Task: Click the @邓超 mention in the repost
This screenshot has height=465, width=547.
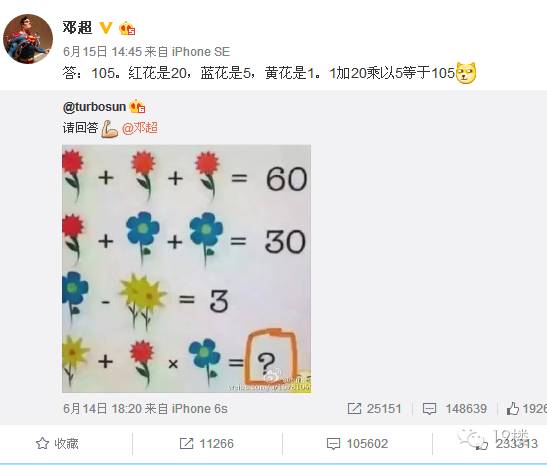Action: tap(140, 128)
